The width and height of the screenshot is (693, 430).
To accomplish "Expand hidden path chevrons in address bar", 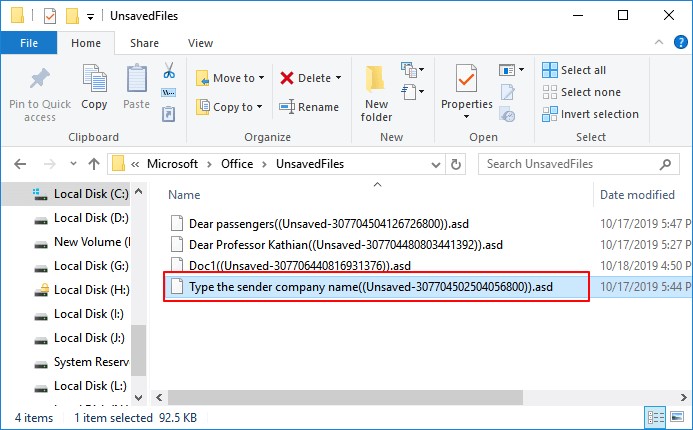I will click(135, 164).
